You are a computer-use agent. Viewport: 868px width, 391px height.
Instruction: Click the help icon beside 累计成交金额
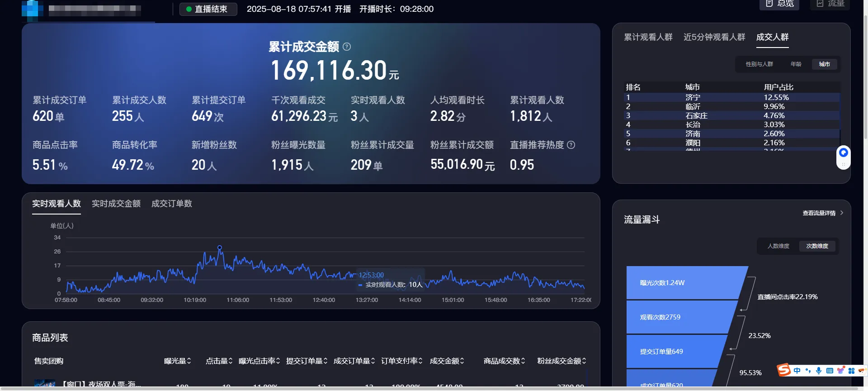point(347,47)
